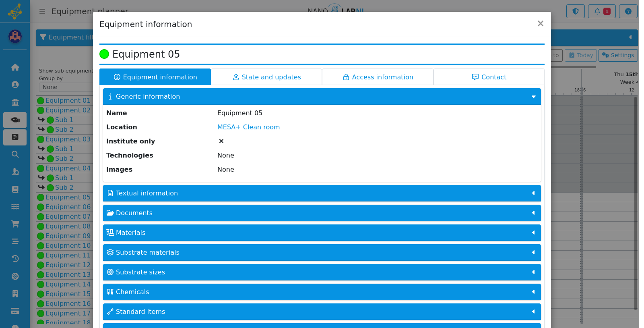Select Equipment 10 in the list
This screenshot has width=644, height=328.
[x=68, y=246]
